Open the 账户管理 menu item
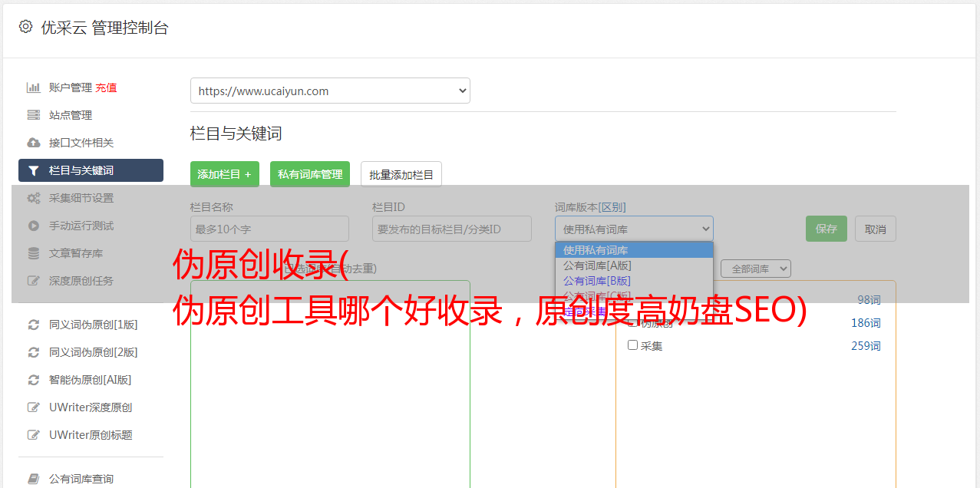The width and height of the screenshot is (980, 488). click(71, 87)
